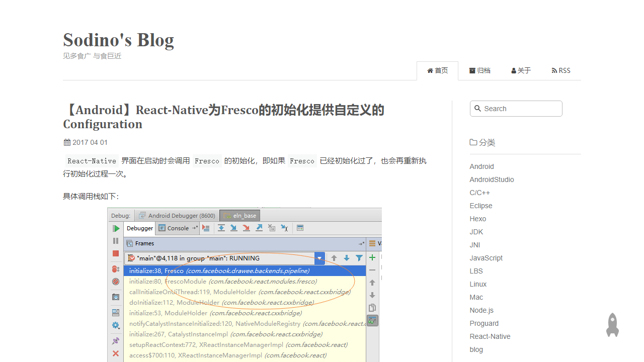The height and width of the screenshot is (362, 644).
Task: Click the magnifier icon in the search box
Action: pos(478,109)
